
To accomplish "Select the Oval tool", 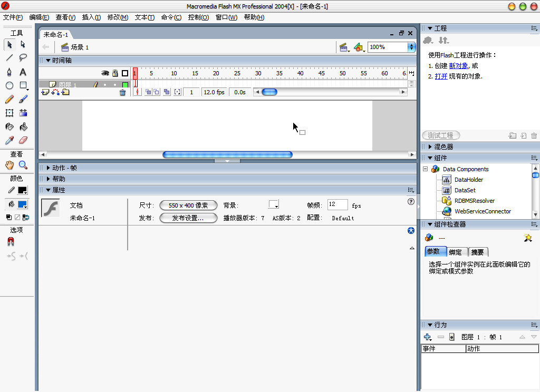I will click(9, 85).
